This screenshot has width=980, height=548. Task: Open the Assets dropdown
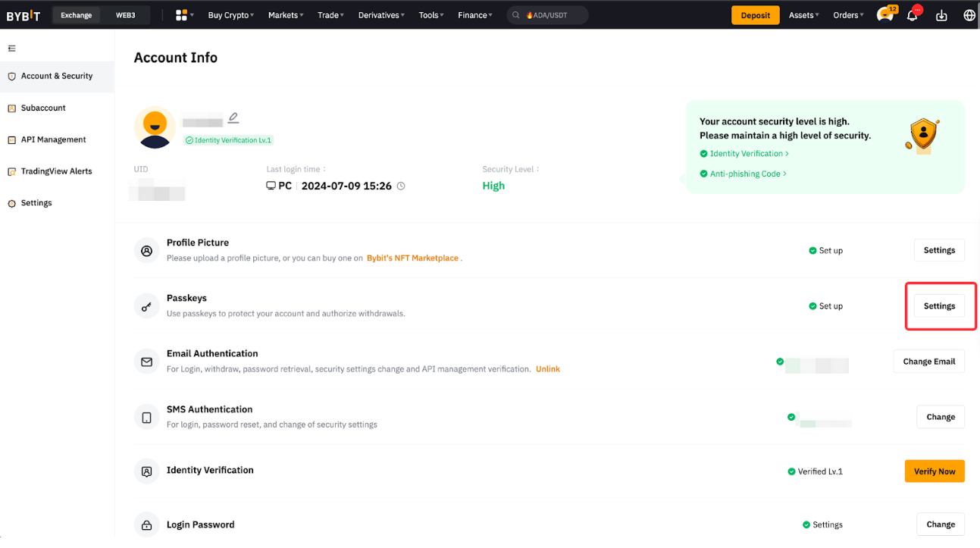coord(803,15)
